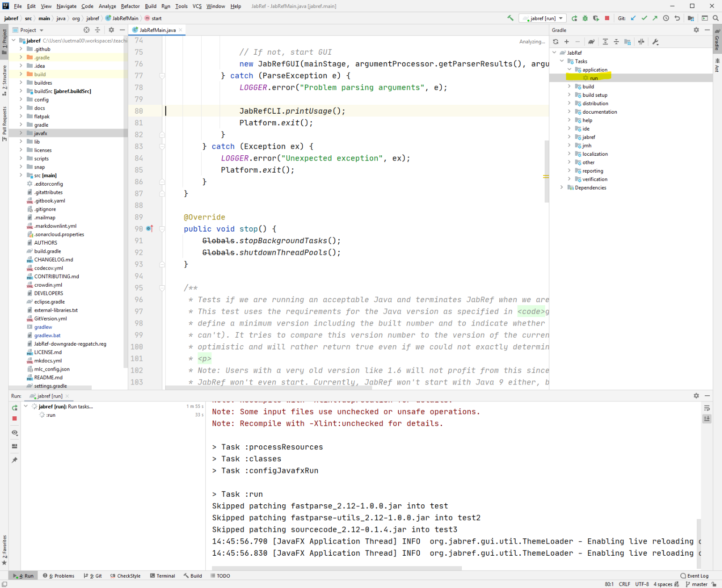
Task: Click the Project tree horizontal scrollbar
Action: 50,387
